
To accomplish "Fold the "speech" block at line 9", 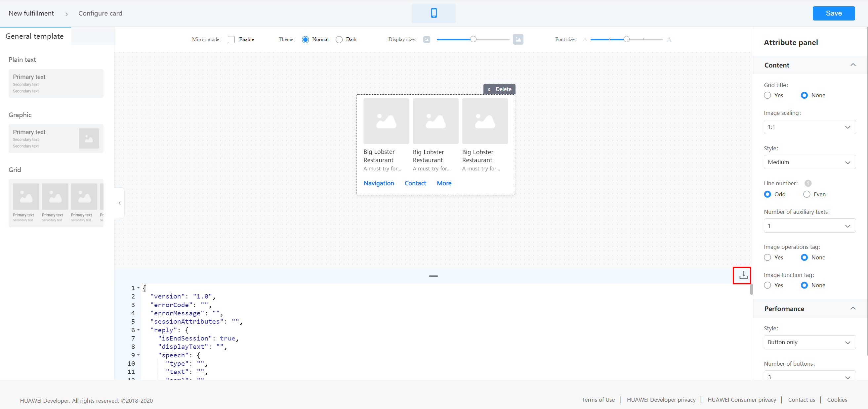I will [x=139, y=355].
